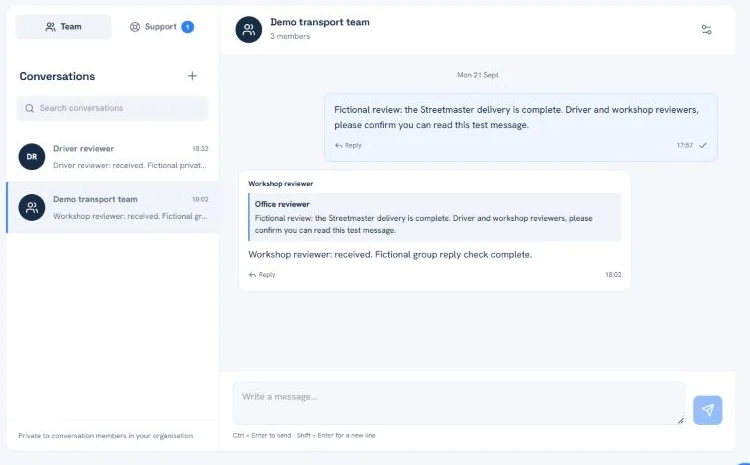The height and width of the screenshot is (465, 750).
Task: Click the Workshop reviewer sender name
Action: click(280, 184)
